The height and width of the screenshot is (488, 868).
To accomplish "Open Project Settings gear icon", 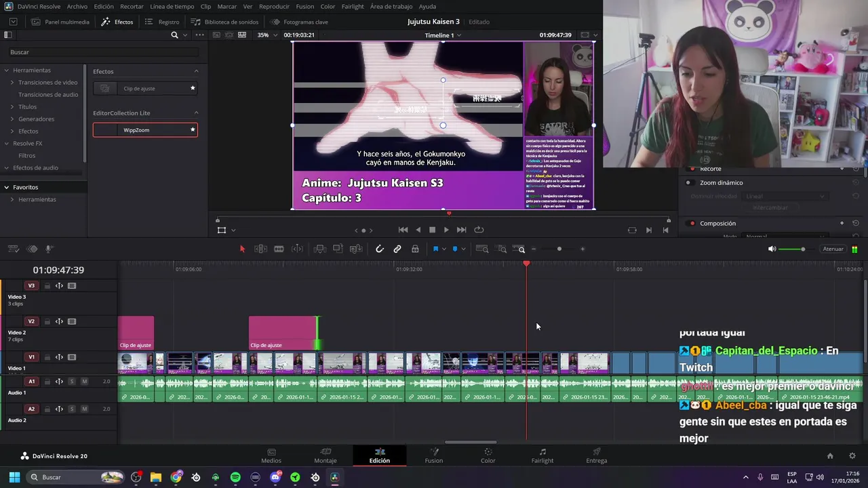I will [x=852, y=456].
